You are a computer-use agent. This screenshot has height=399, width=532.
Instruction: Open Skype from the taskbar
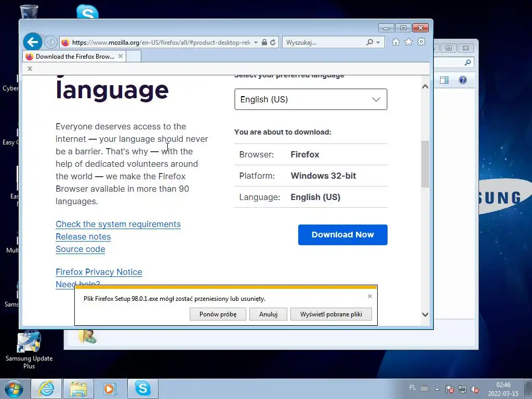pos(142,389)
